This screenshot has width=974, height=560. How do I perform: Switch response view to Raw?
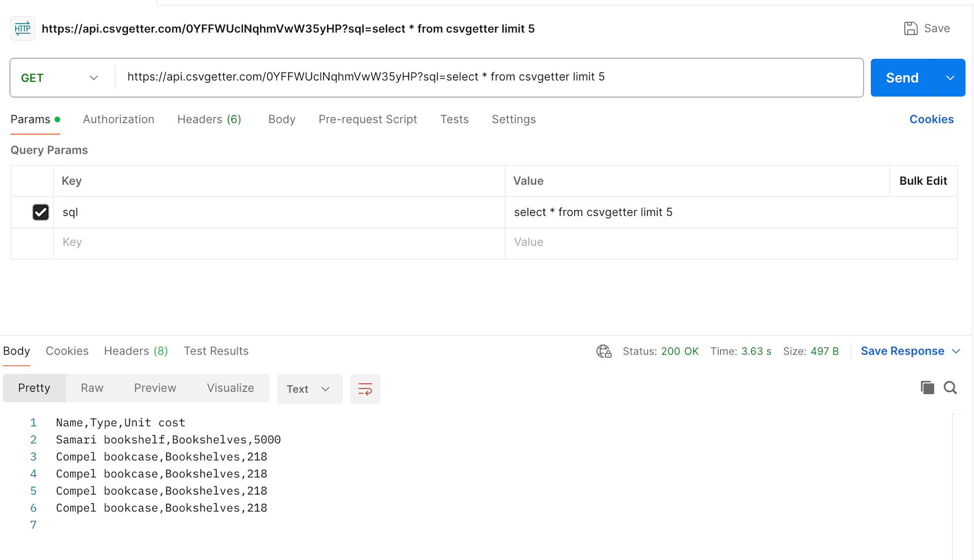pyautogui.click(x=92, y=388)
